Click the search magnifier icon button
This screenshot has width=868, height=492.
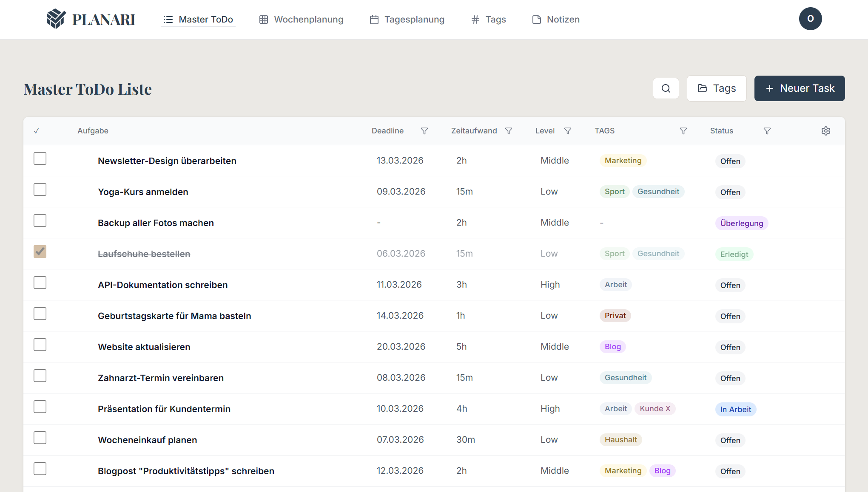(666, 88)
